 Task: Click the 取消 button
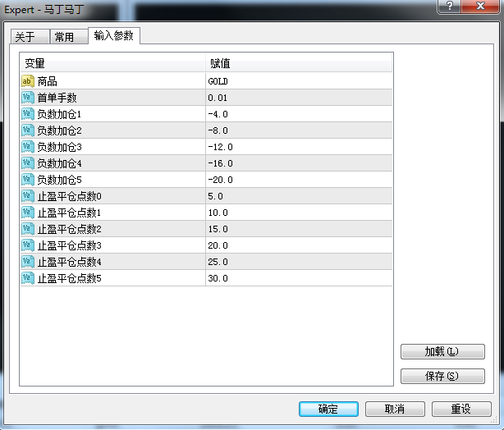tap(395, 409)
